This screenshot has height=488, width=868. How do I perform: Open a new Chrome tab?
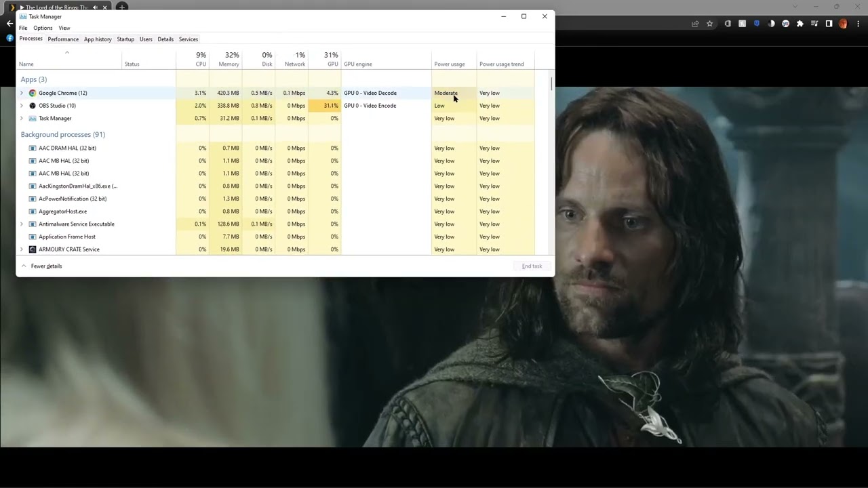122,7
